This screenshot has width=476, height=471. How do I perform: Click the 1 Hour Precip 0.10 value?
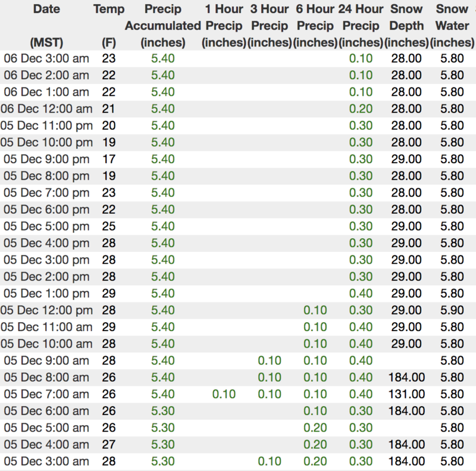click(x=224, y=394)
